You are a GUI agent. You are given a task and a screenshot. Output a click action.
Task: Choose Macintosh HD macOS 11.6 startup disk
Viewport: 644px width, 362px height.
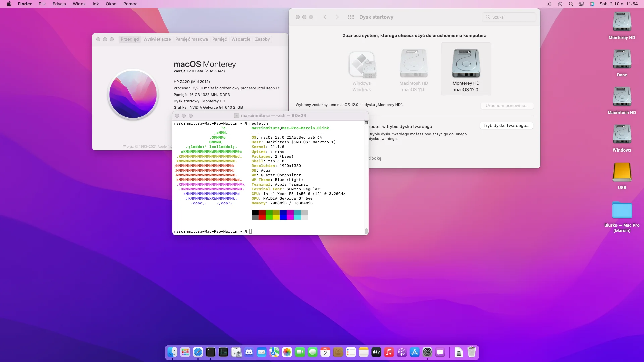point(414,70)
